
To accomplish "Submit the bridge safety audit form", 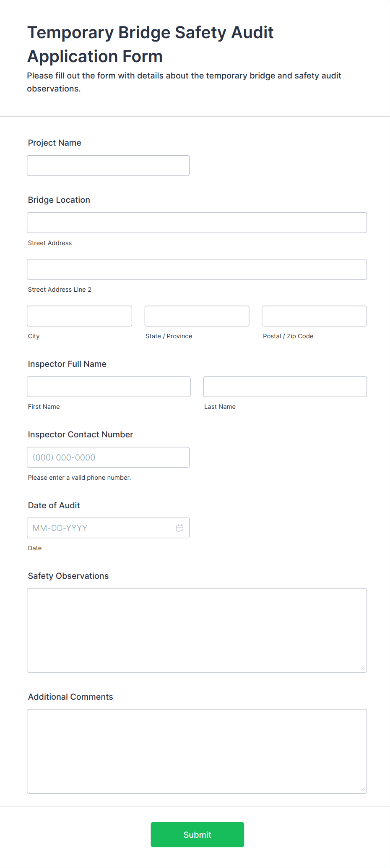I will pos(198,834).
